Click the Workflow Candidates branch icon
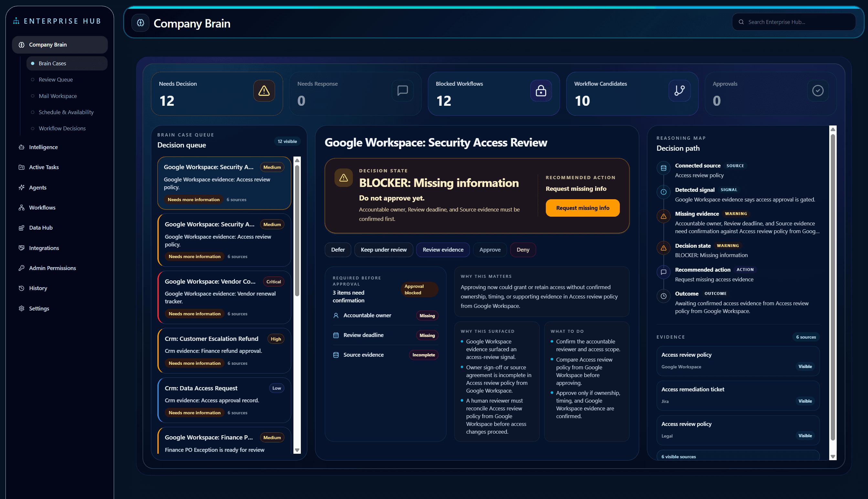This screenshot has height=499, width=868. pyautogui.click(x=679, y=91)
